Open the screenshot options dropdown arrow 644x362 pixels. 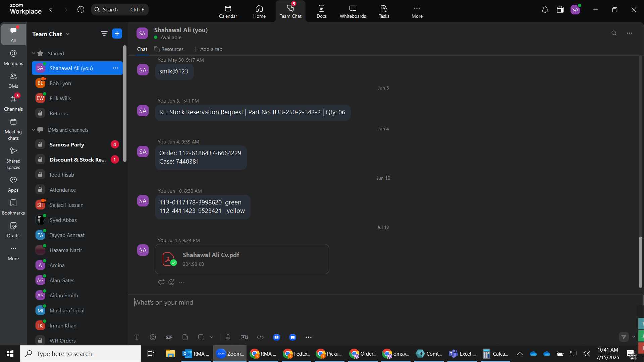point(212,337)
